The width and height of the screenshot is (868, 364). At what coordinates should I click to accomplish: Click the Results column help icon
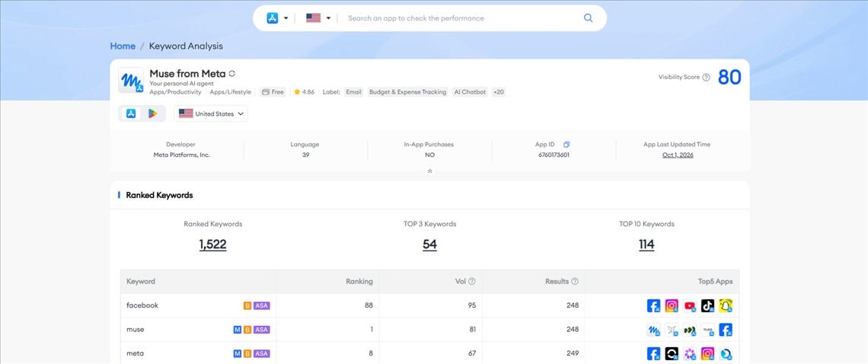pyautogui.click(x=575, y=282)
